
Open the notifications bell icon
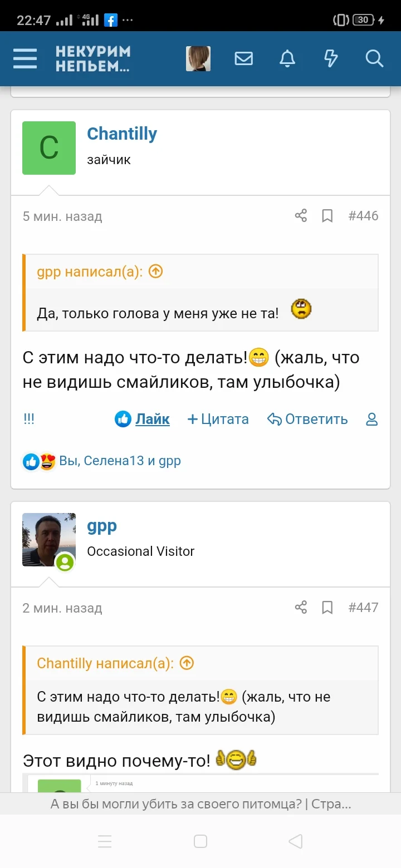click(287, 59)
